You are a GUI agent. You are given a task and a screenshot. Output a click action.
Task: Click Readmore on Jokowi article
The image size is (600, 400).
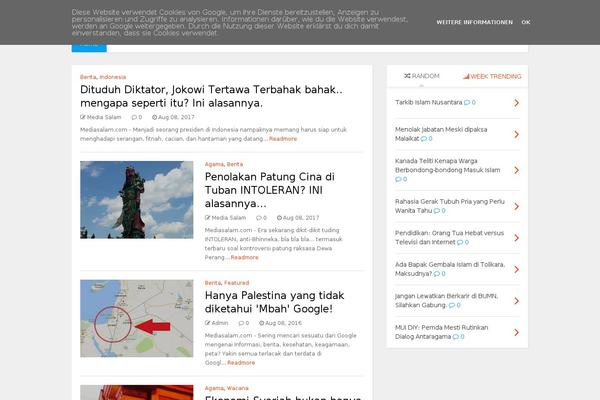[x=283, y=139]
